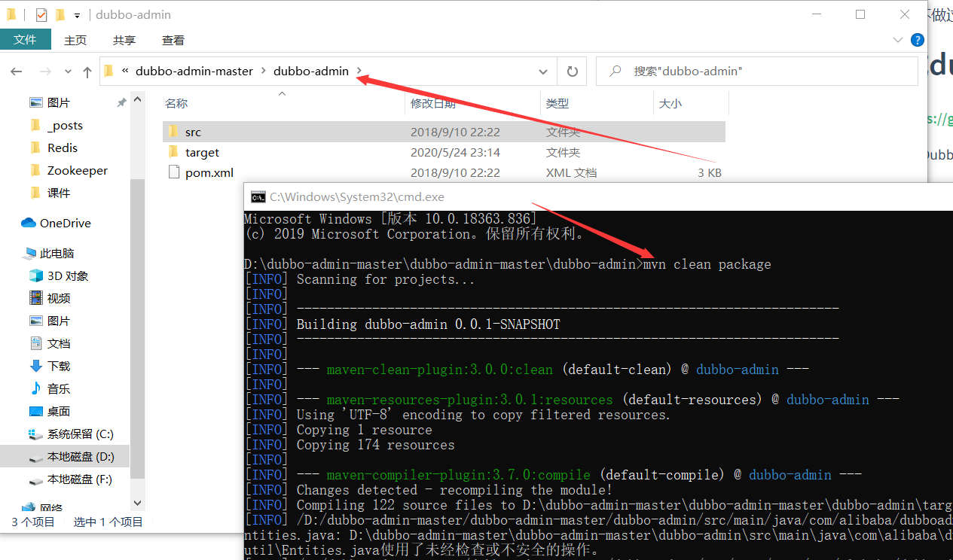953x560 pixels.
Task: Select 此电脑 in navigation pane
Action: 57,253
